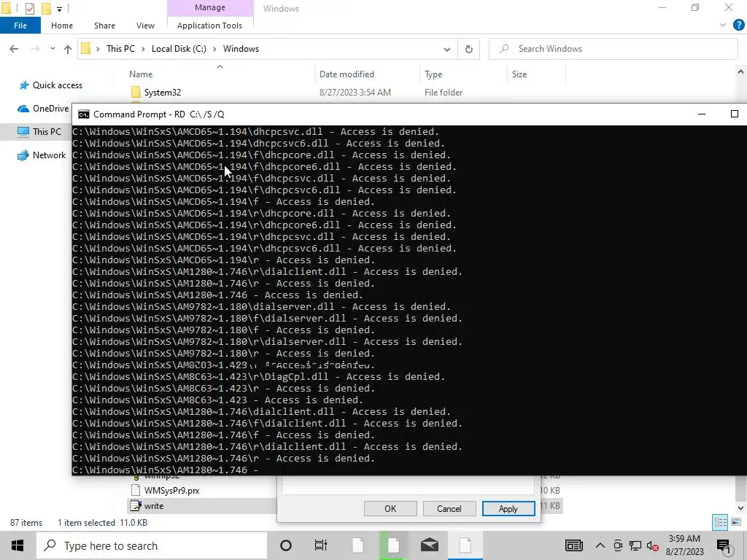Click Command Prompt title bar icon
747x560 pixels.
tap(84, 114)
